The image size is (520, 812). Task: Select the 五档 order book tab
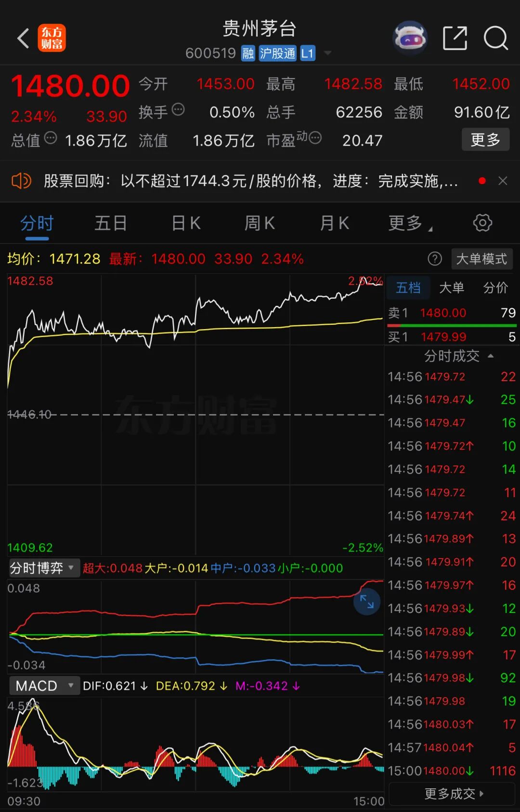click(x=408, y=288)
